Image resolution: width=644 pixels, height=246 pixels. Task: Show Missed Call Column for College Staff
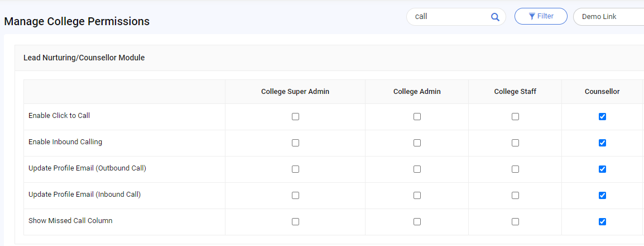(515, 221)
